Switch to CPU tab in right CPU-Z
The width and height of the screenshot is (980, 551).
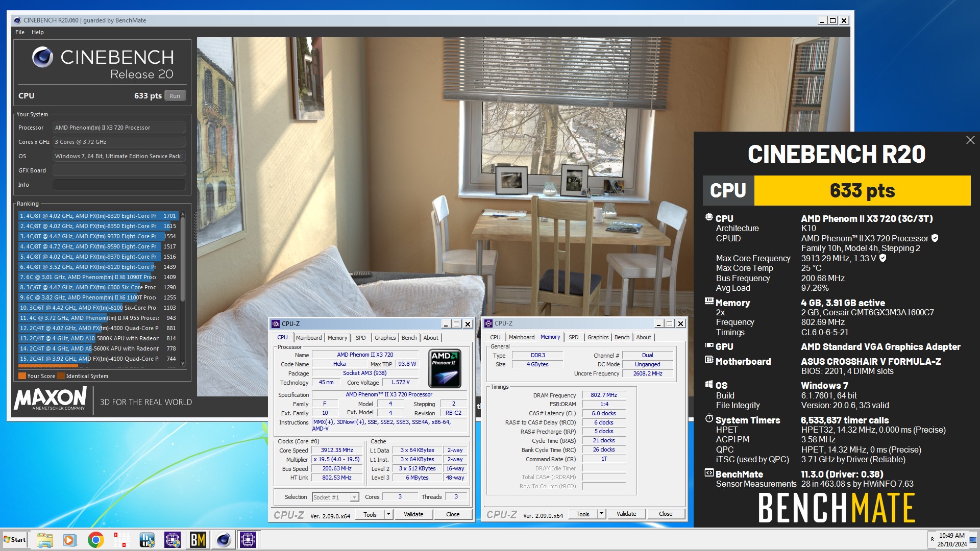point(495,337)
